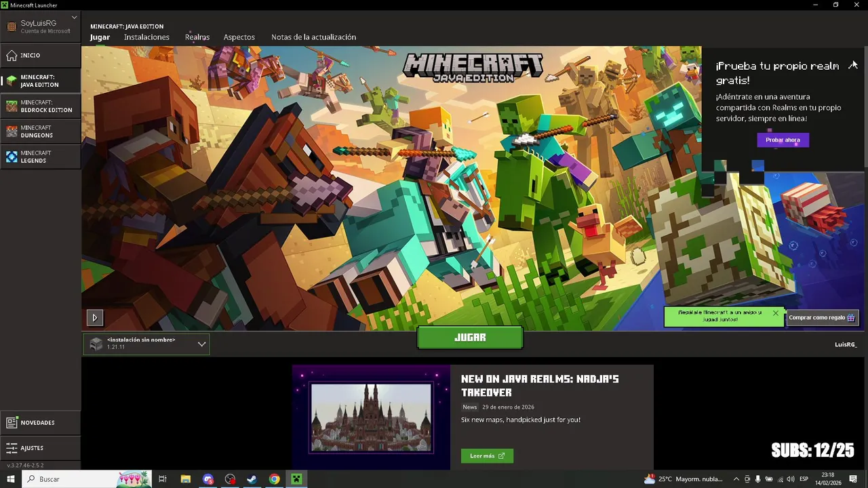The image size is (868, 488).
Task: Open Minecraft Legends from sidebar
Action: point(40,157)
